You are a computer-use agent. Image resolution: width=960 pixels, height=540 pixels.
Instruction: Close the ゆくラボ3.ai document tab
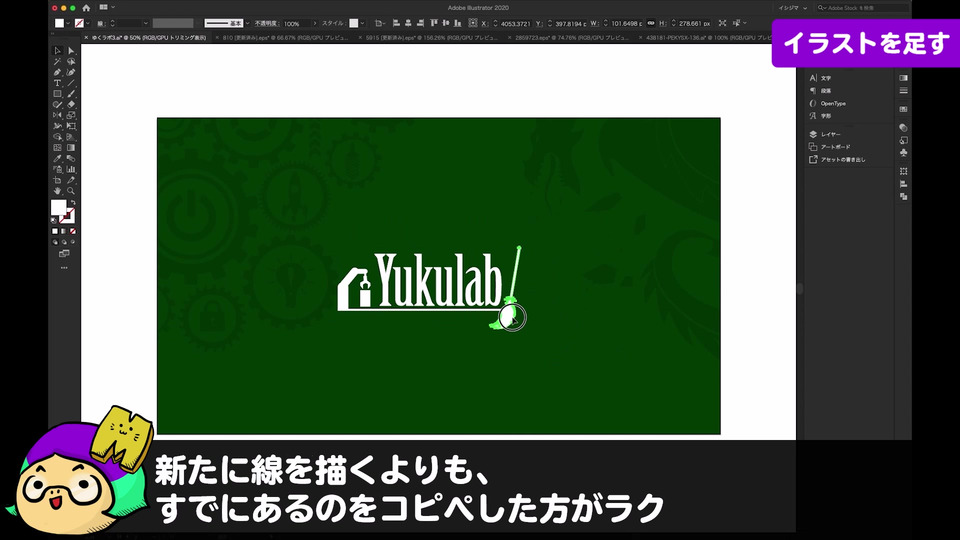tap(86, 37)
